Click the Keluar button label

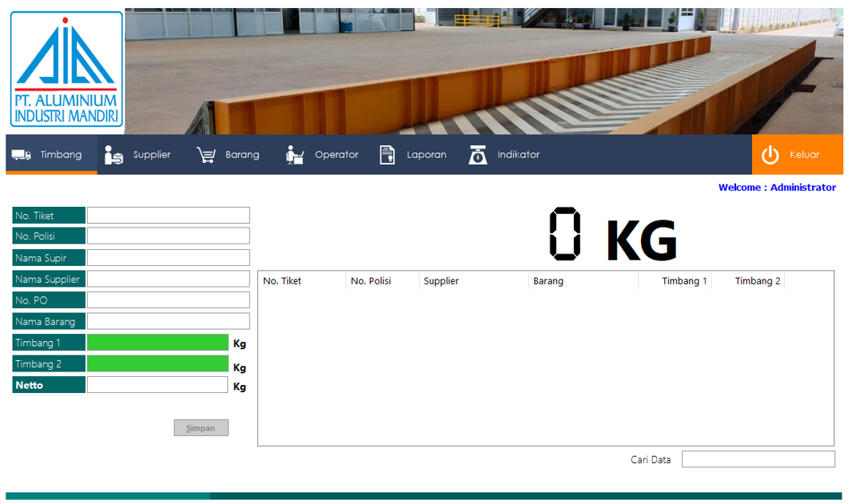804,154
